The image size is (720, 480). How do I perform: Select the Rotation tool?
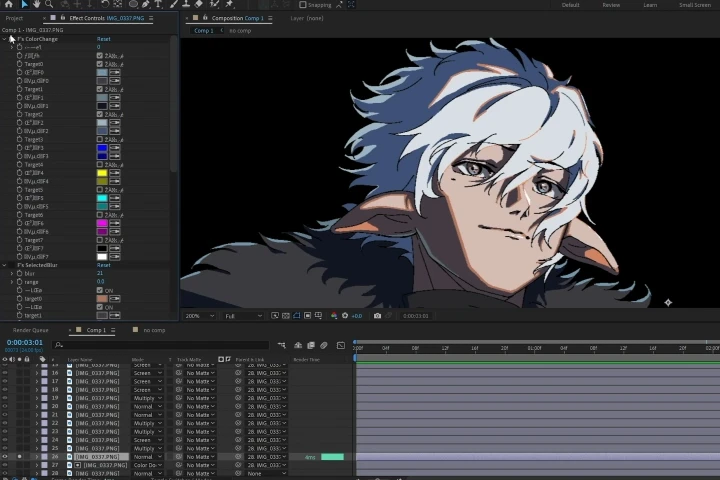[105, 4]
